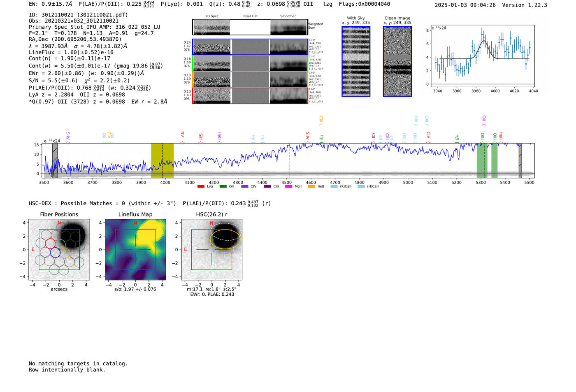Image resolution: width=576 pixels, height=392 pixels.
Task: Click the Flags:0x00004040 text in header
Action: (365, 4)
